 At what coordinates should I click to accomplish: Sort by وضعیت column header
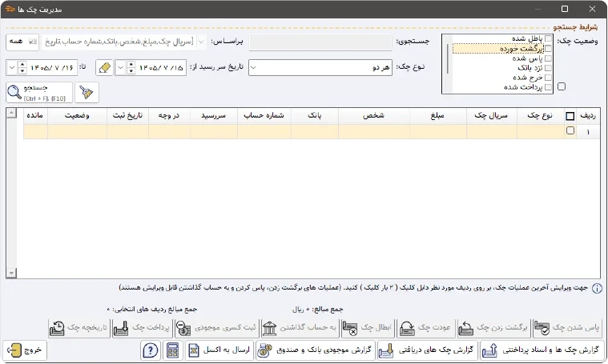[77, 116]
